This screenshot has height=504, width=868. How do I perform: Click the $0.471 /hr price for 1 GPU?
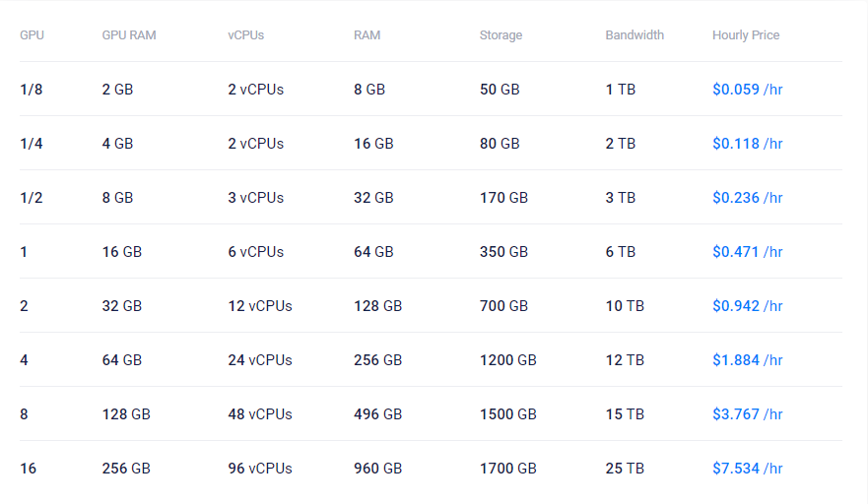coord(747,252)
